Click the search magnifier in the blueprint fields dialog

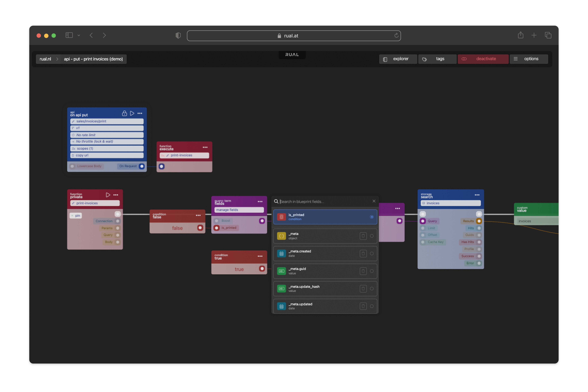(276, 201)
